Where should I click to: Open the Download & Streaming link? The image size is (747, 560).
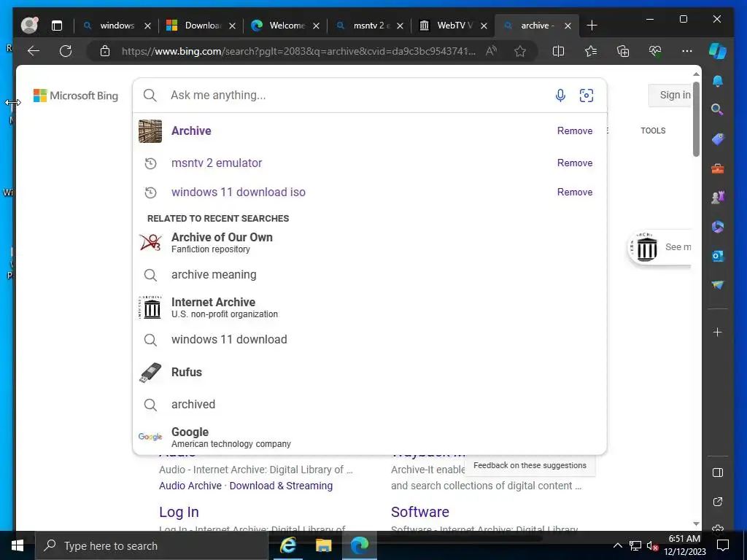coord(281,486)
